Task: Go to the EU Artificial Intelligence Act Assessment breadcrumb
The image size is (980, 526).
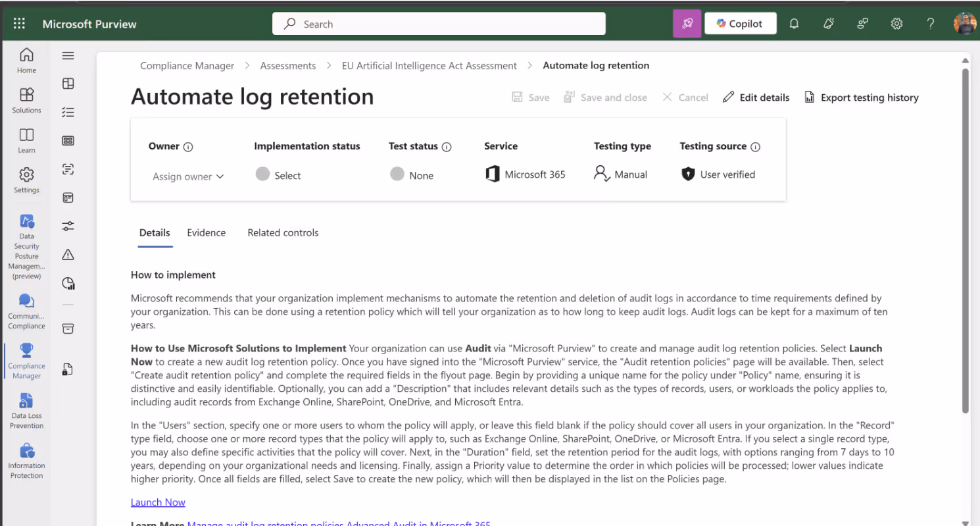Action: pyautogui.click(x=429, y=66)
